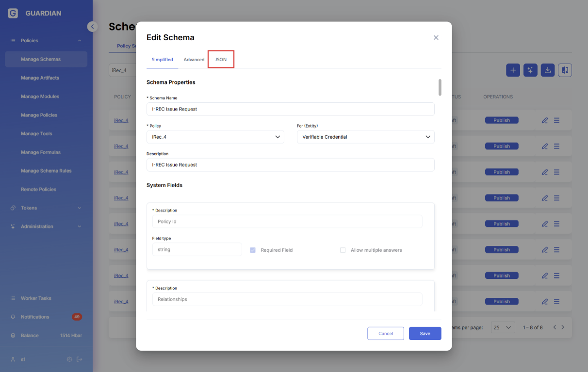Viewport: 588px width, 372px height.
Task: Switch to the Advanced tab
Action: 194,60
